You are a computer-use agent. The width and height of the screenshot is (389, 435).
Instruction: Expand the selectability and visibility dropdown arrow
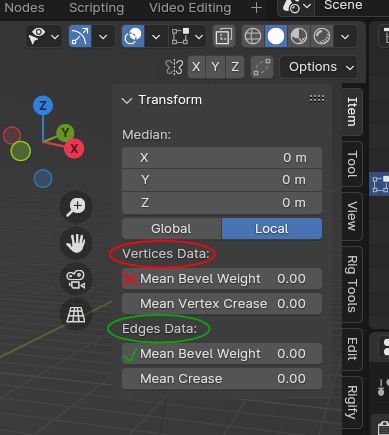[55, 36]
